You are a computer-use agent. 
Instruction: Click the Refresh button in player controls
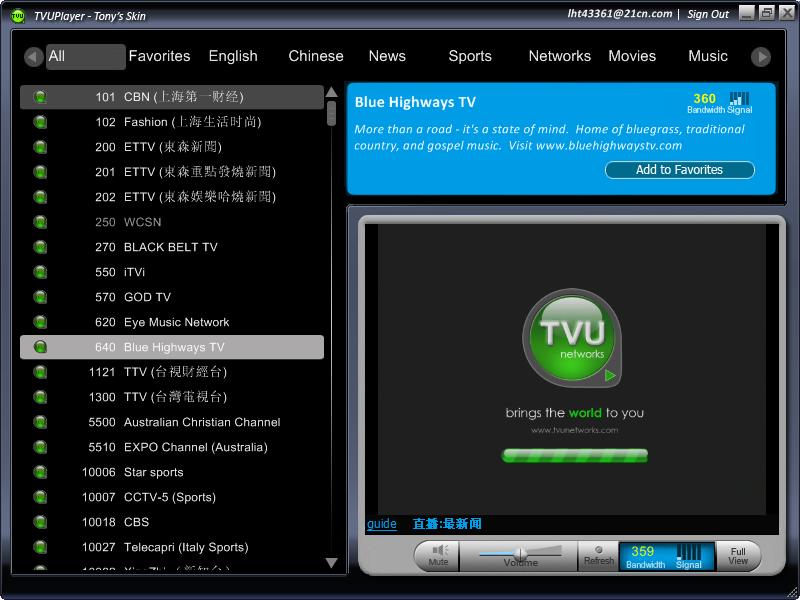pos(598,556)
